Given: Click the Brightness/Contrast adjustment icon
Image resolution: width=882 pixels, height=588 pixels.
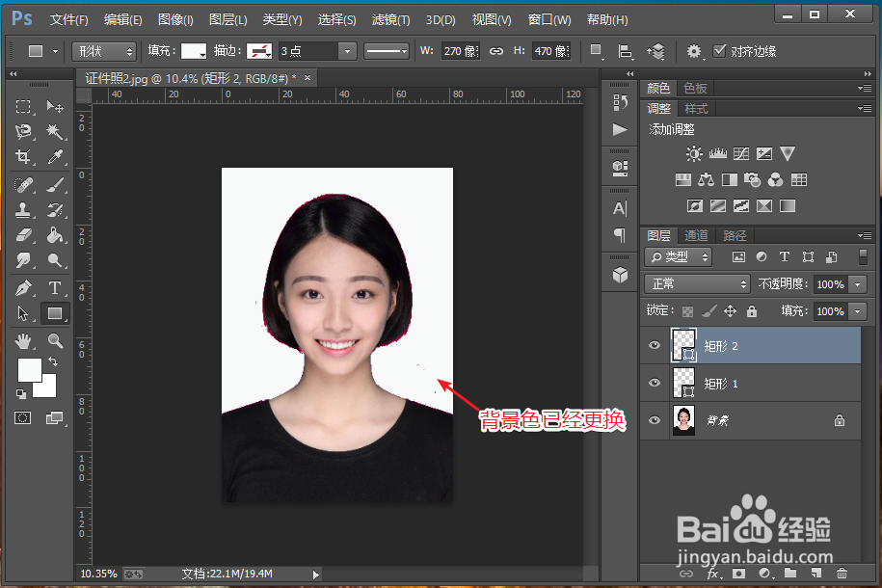Looking at the screenshot, I should tap(694, 153).
